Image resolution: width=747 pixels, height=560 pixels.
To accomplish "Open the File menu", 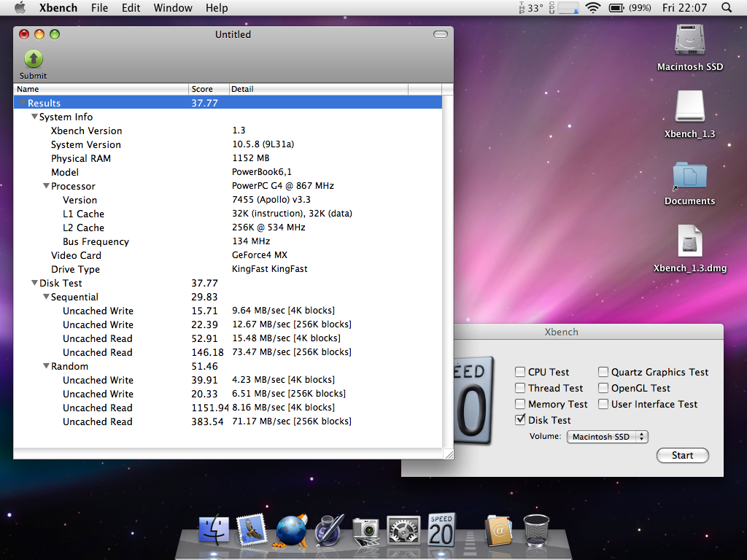I will [x=99, y=7].
